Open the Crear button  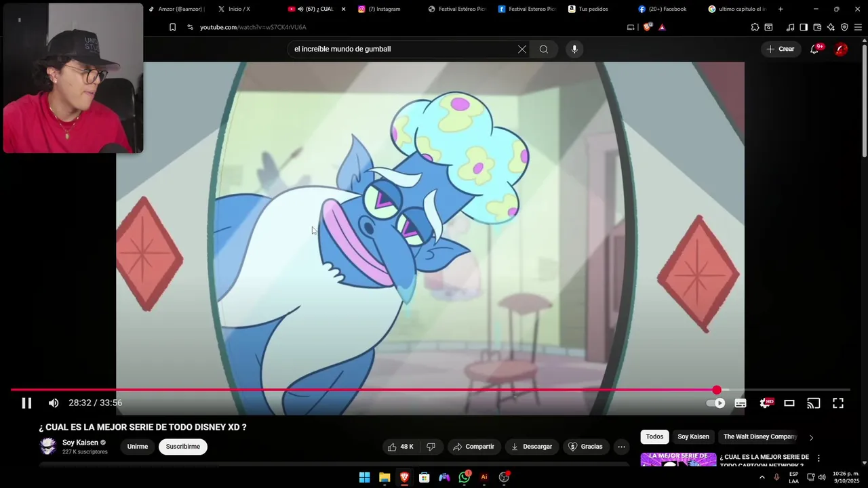coord(780,49)
